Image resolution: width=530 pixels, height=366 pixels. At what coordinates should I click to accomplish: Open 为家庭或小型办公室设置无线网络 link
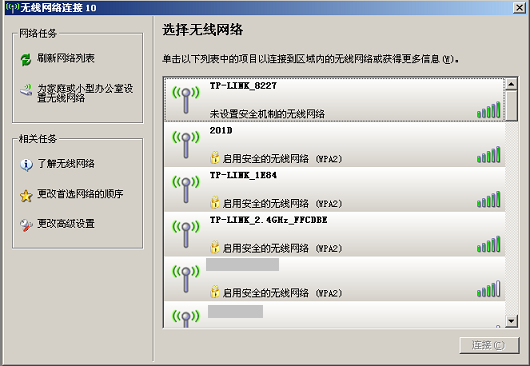click(x=85, y=93)
